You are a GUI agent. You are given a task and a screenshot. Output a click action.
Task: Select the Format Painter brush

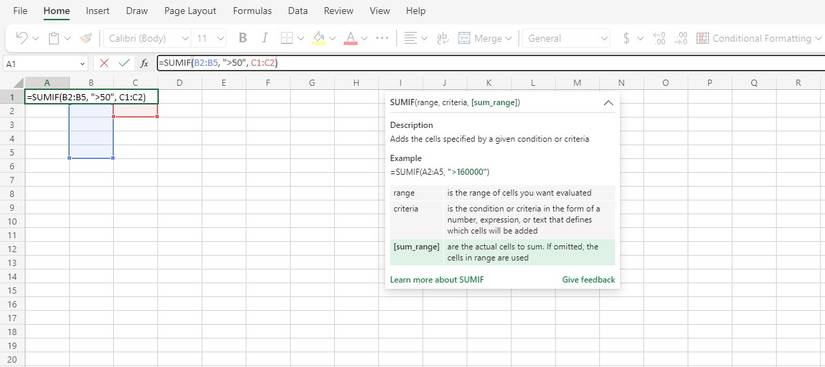(85, 38)
